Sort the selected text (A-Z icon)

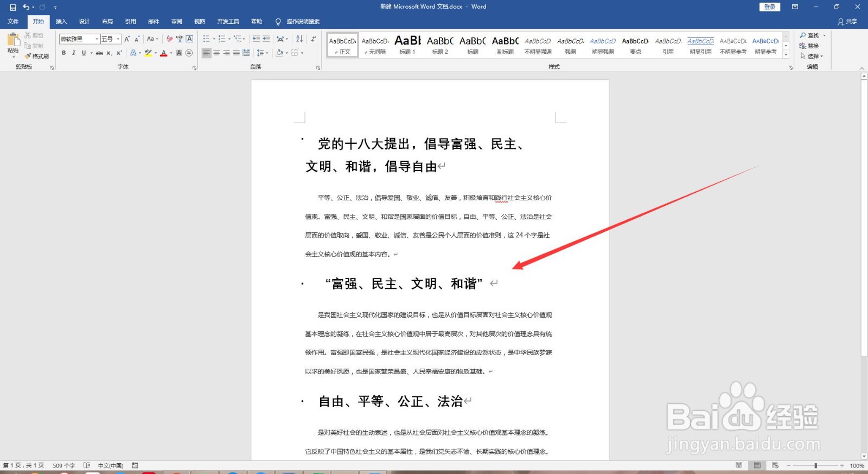click(x=299, y=39)
